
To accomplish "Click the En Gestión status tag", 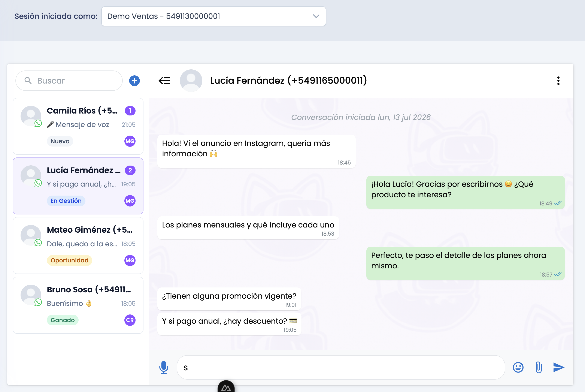I will [x=66, y=201].
